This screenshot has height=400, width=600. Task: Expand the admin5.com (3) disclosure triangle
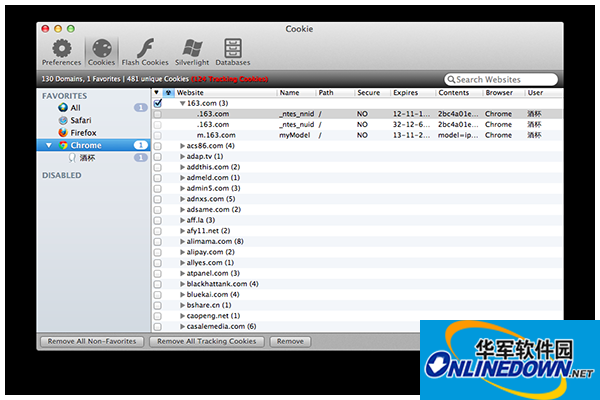tap(183, 188)
